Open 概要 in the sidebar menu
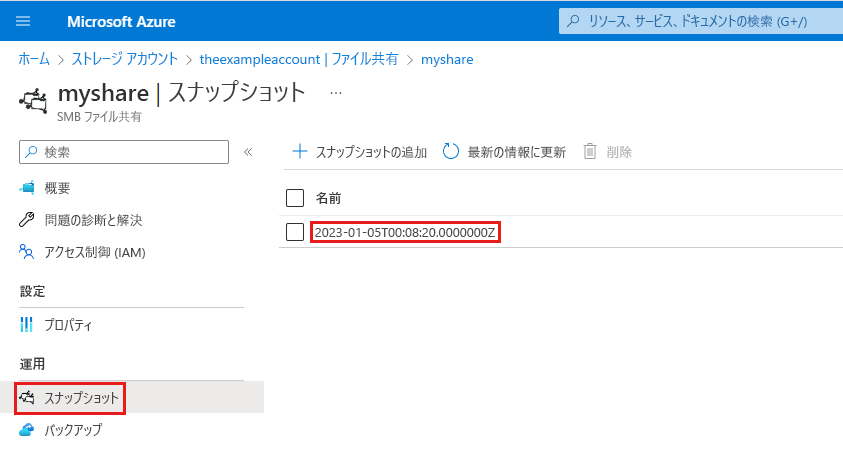 57,188
